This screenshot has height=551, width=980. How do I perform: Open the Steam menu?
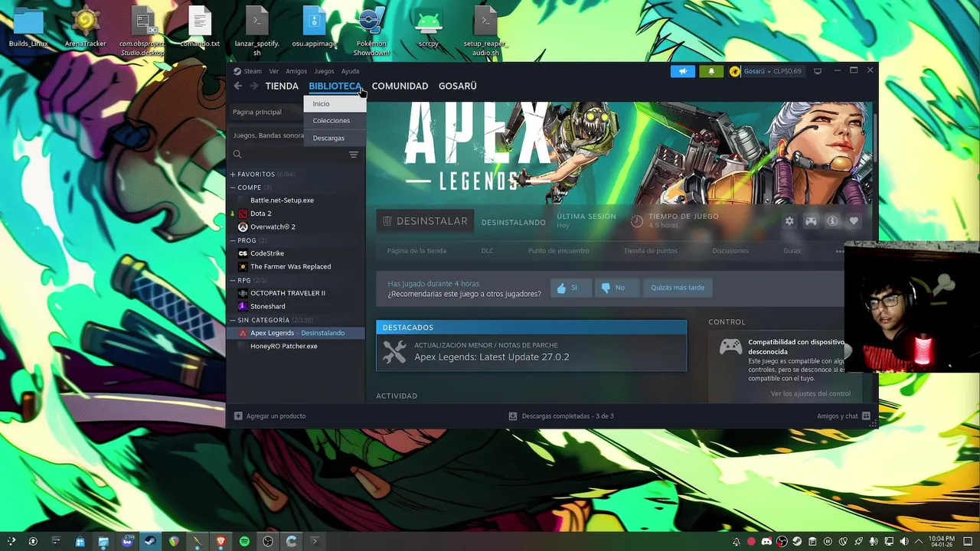point(247,71)
